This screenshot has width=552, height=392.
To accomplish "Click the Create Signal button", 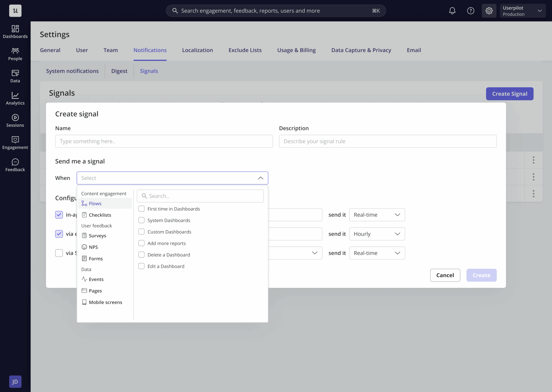I will click(x=510, y=94).
